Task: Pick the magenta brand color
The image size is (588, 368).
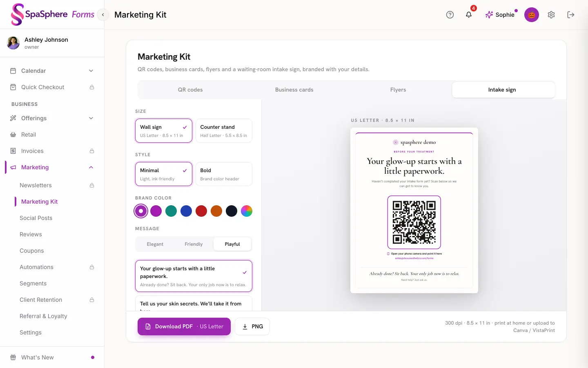Action: (x=156, y=211)
